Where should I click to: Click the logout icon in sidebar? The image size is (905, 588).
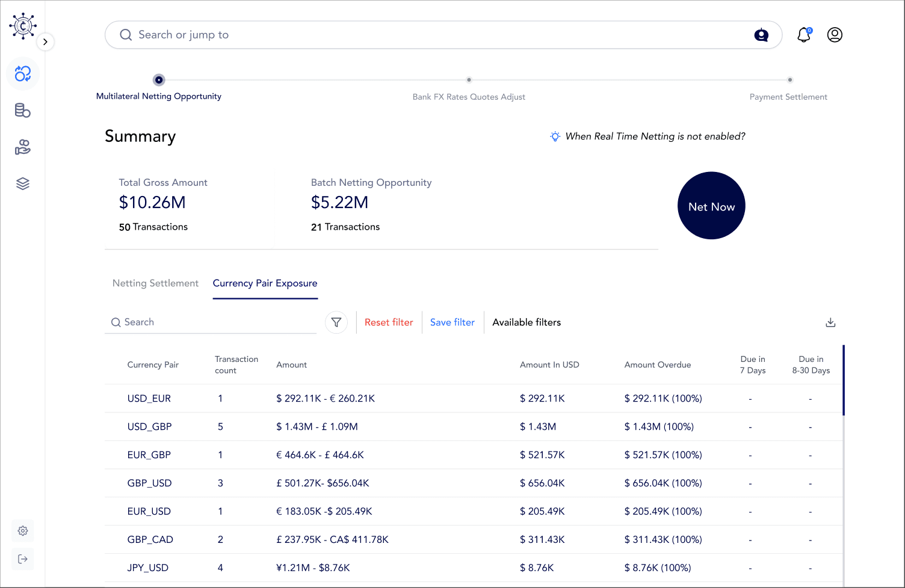point(23,559)
